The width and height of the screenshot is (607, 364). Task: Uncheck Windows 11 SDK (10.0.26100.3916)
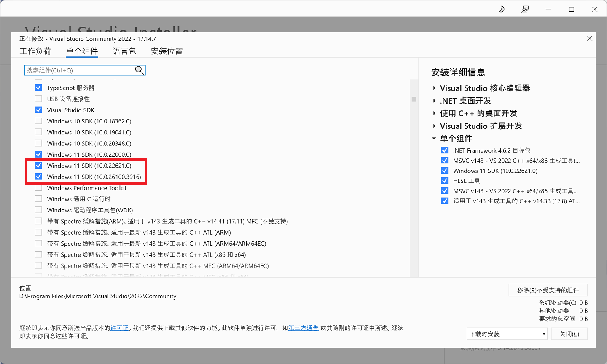pos(38,177)
